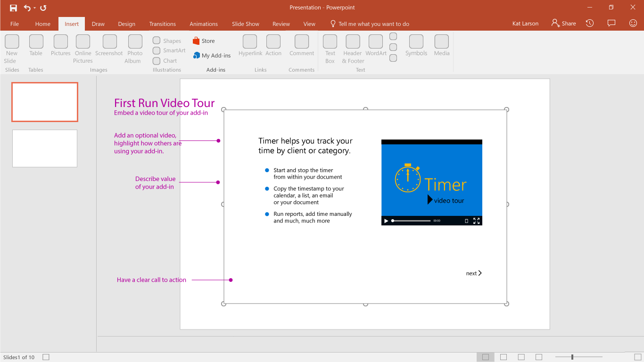Click the smiley feedback icon
Image resolution: width=644 pixels, height=362 pixels.
tap(633, 23)
